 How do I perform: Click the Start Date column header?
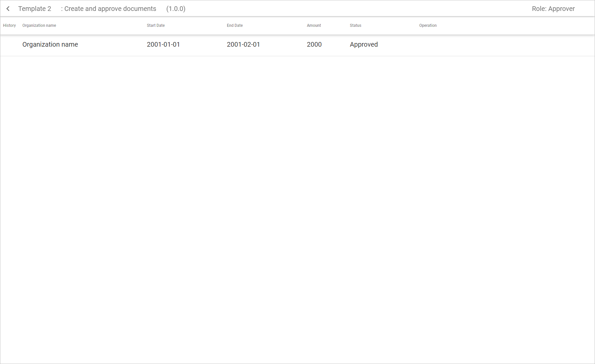(156, 25)
